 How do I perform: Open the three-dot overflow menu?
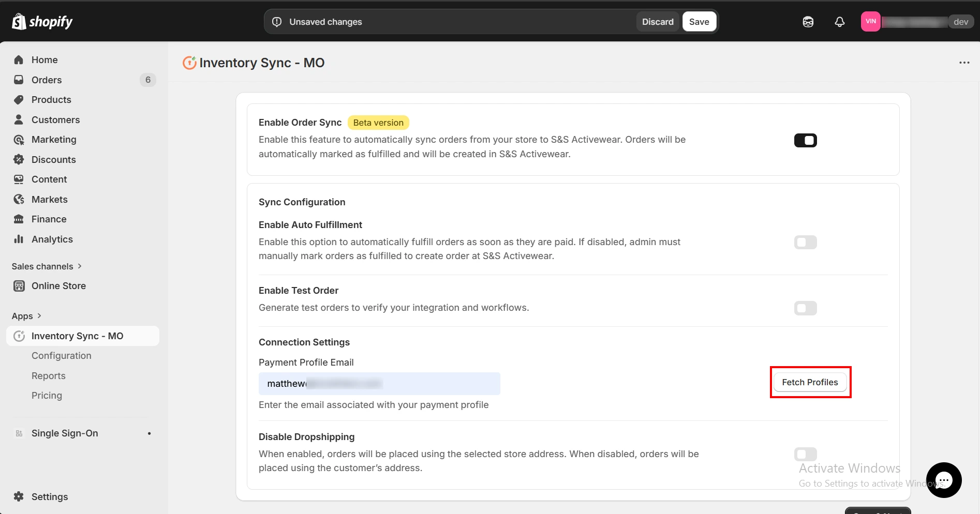pos(964,62)
